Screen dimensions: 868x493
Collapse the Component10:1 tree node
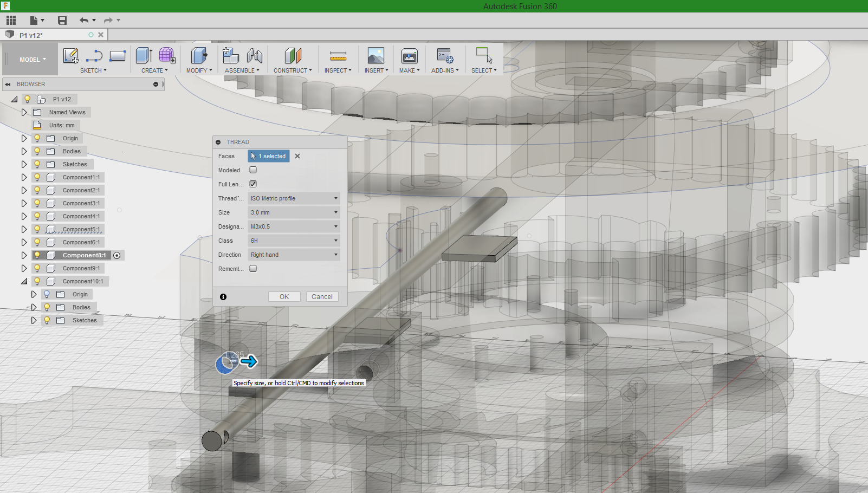24,281
